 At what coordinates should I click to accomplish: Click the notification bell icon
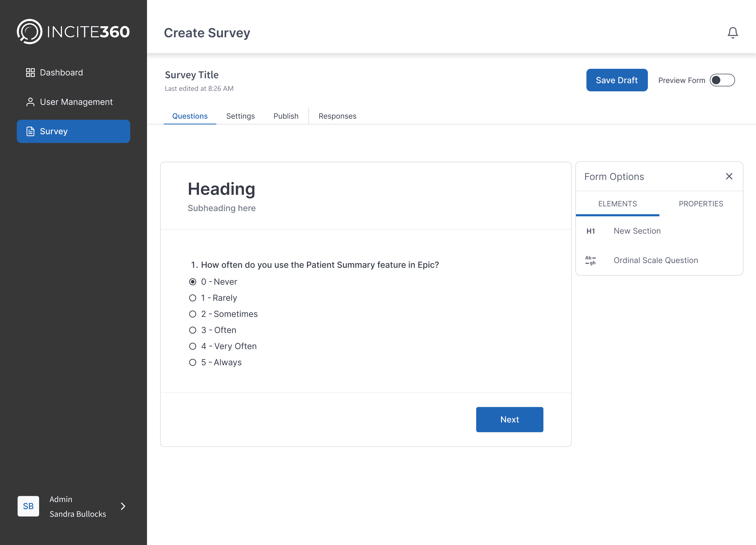(x=732, y=33)
